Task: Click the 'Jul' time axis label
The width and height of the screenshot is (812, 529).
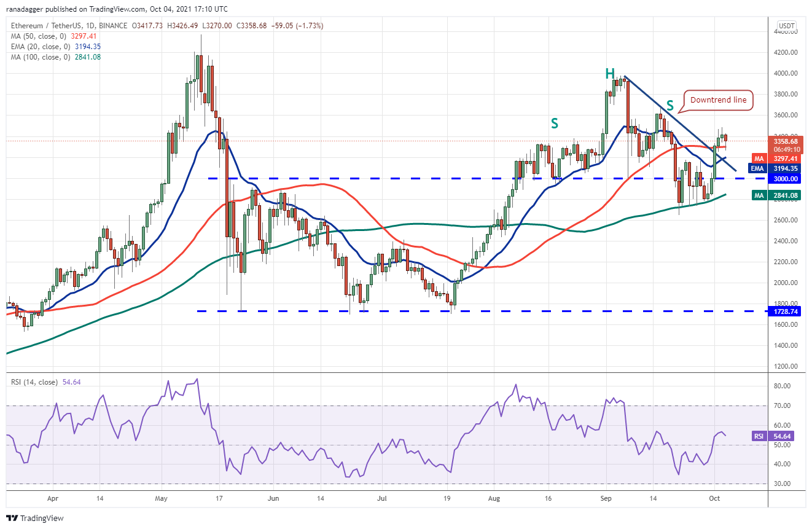Action: (382, 499)
